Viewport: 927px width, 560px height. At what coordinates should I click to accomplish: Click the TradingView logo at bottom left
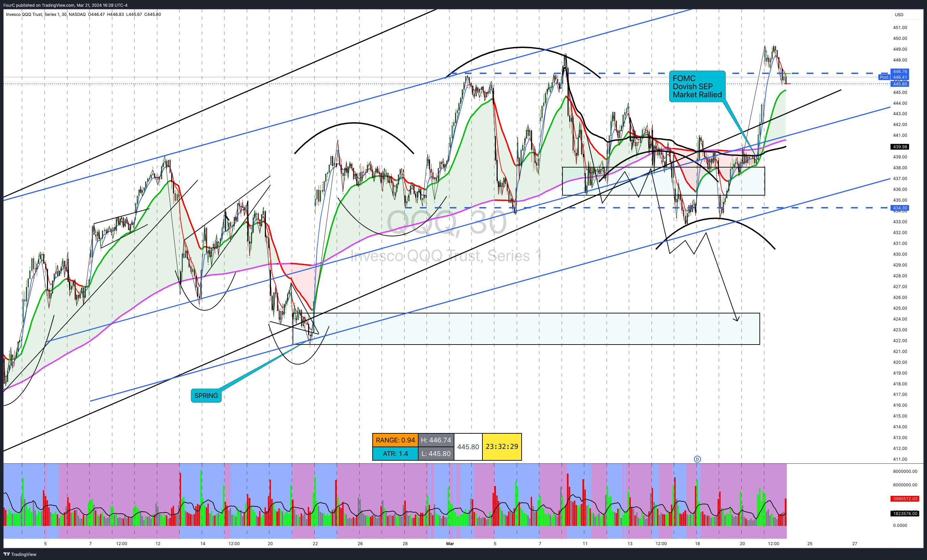click(20, 554)
